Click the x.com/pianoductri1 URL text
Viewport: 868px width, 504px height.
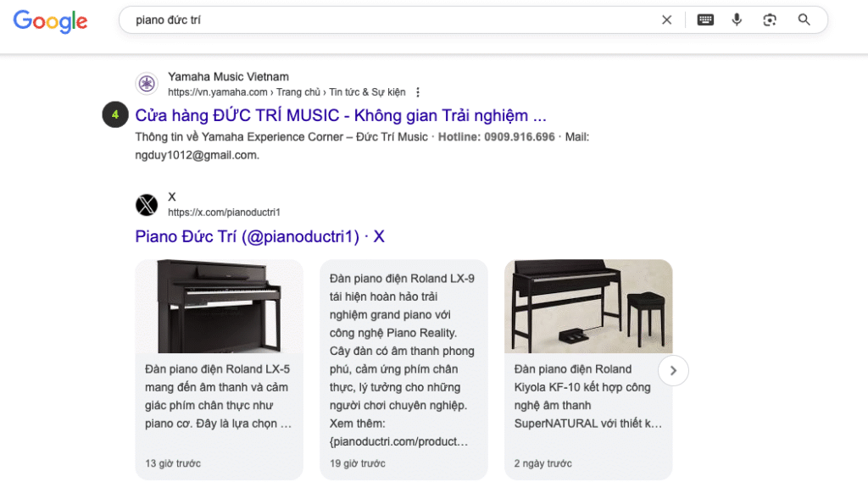[224, 213]
